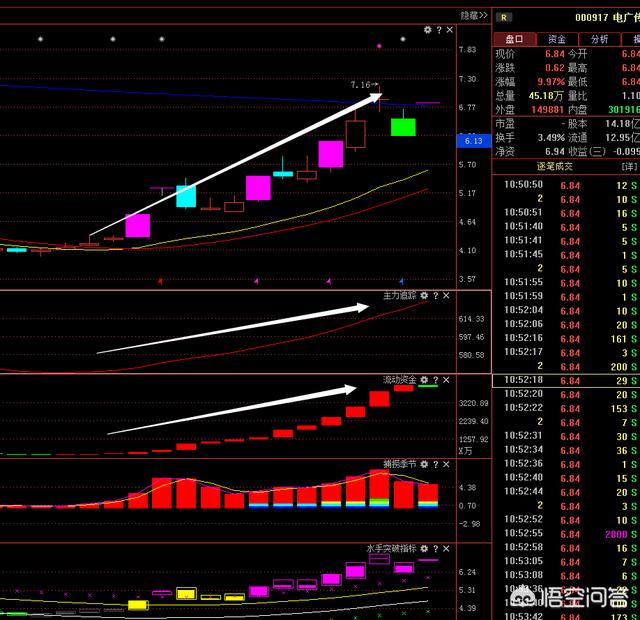Switch to the 分析 tab
The width and height of the screenshot is (640, 620).
click(x=599, y=38)
